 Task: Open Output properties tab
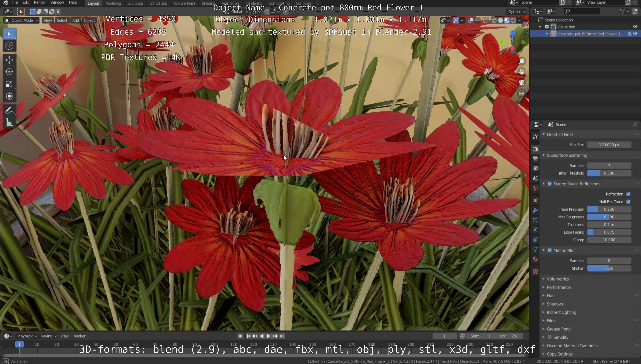click(x=535, y=159)
